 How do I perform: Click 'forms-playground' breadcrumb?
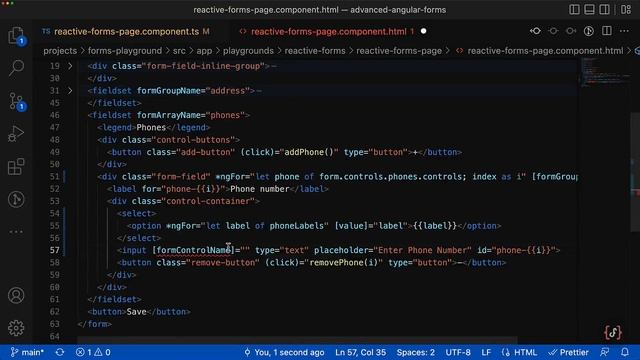point(124,51)
